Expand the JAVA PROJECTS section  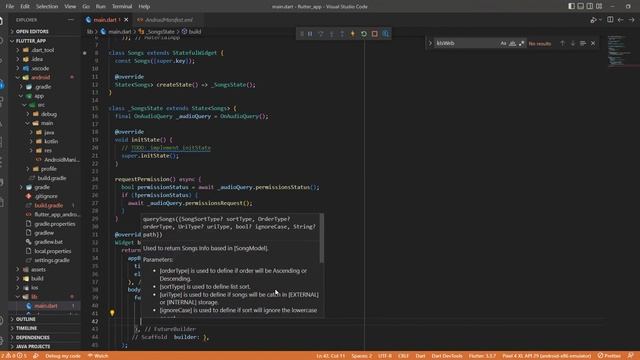[x=45, y=347]
